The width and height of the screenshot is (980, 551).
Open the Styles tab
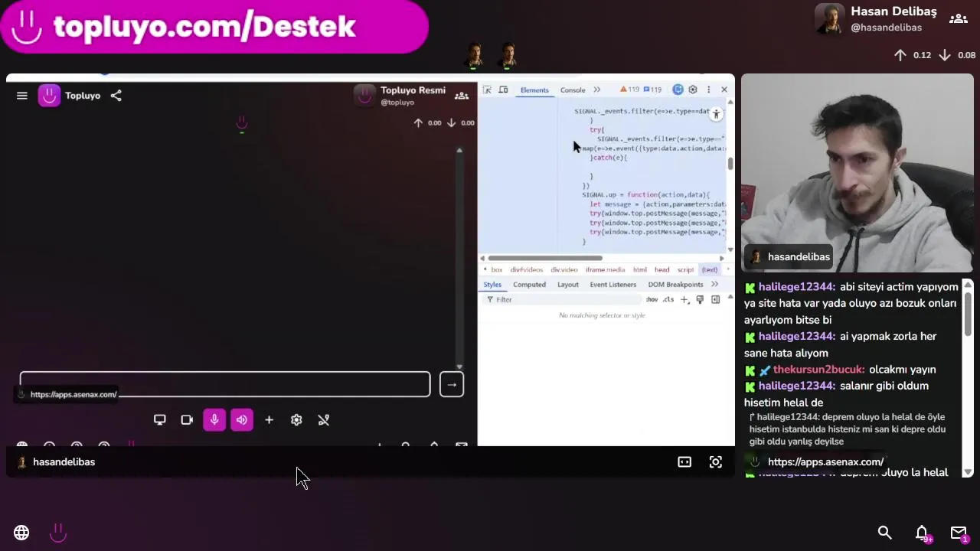(x=492, y=284)
